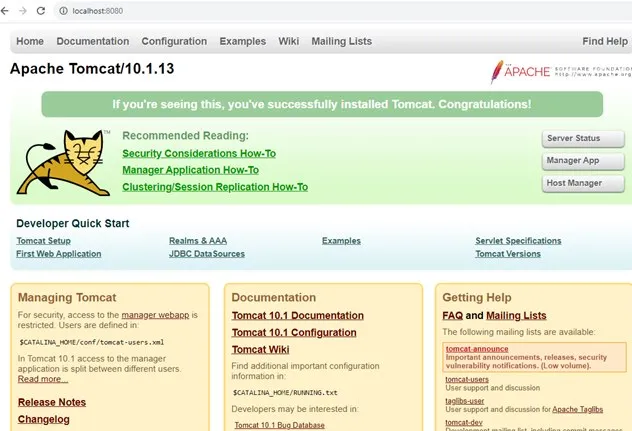Image resolution: width=632 pixels, height=431 pixels.
Task: Follow the Tomcat Setup link
Action: pyautogui.click(x=44, y=241)
